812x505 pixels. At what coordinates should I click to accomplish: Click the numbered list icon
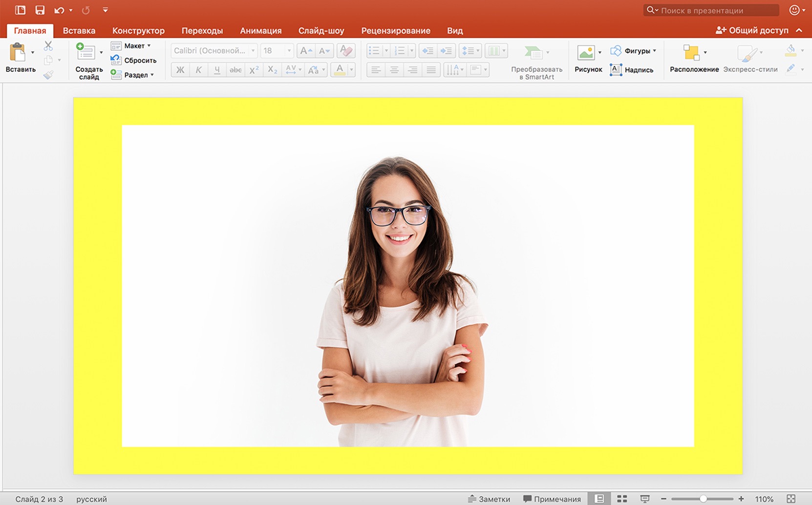point(400,51)
